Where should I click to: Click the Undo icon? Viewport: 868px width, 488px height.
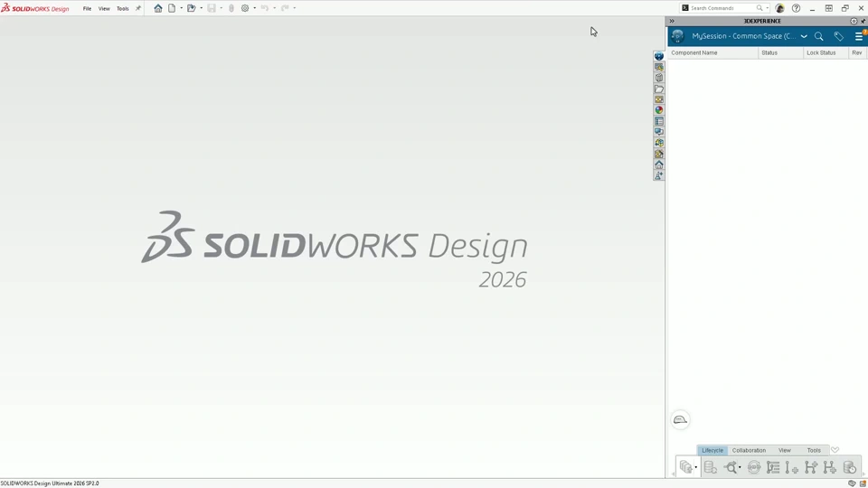tap(265, 8)
